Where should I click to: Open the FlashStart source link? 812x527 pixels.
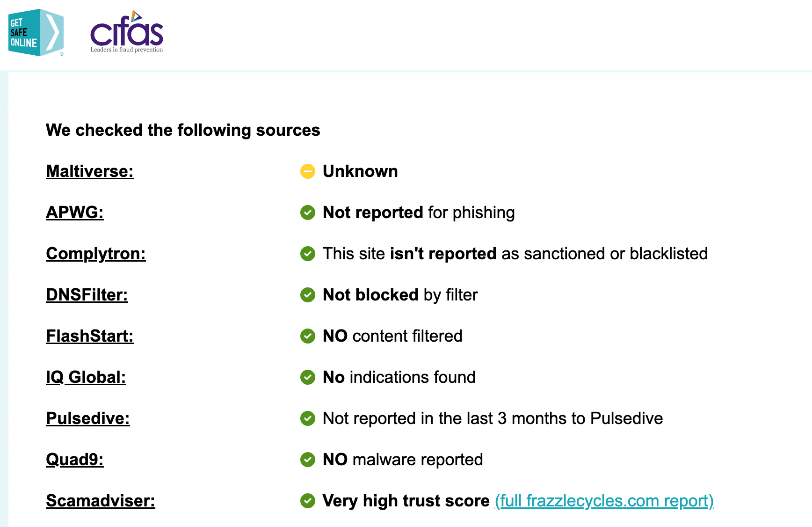(x=89, y=336)
